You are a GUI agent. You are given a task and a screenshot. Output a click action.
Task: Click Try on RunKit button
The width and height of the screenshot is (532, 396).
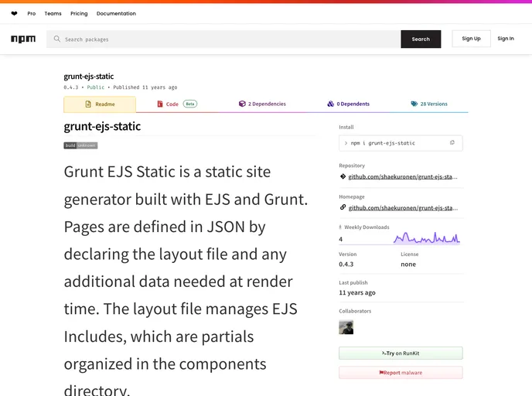[x=401, y=353]
